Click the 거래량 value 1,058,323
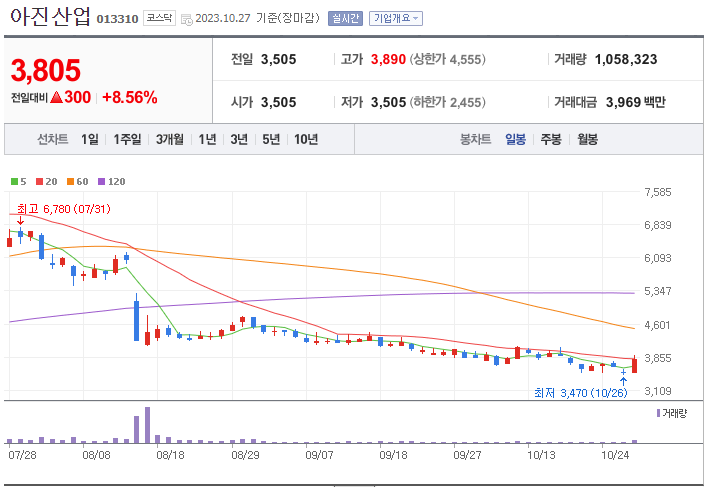 click(626, 59)
